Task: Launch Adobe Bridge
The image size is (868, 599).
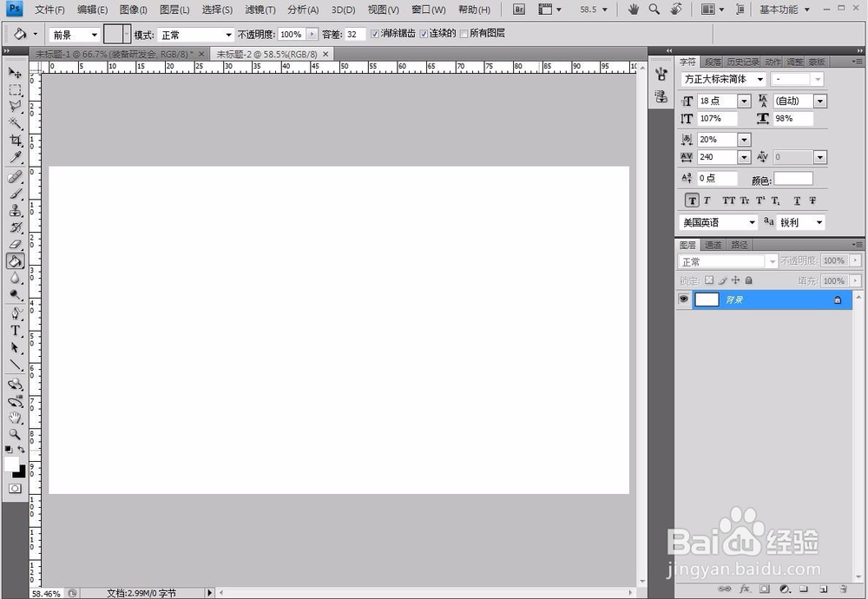Action: pyautogui.click(x=519, y=10)
